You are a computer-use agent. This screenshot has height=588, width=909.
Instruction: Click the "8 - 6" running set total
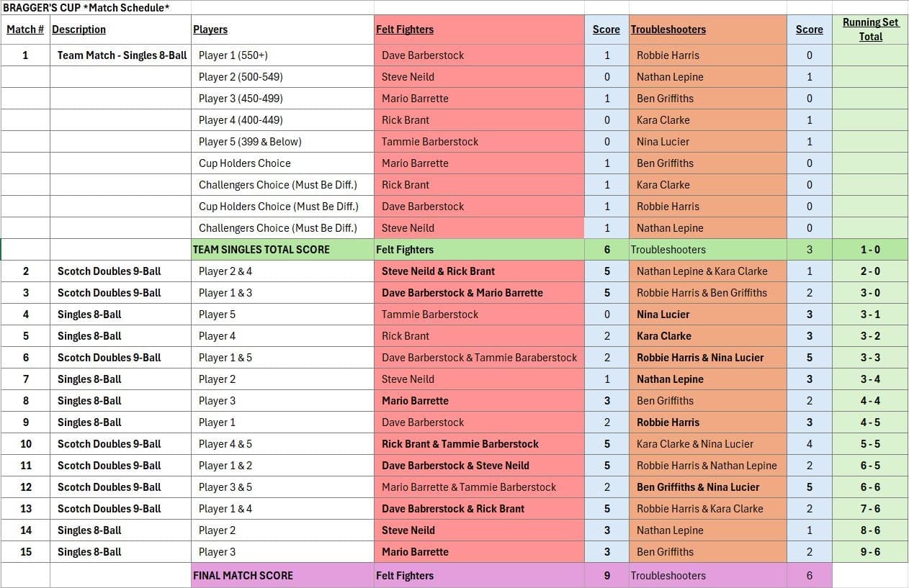[x=870, y=530]
